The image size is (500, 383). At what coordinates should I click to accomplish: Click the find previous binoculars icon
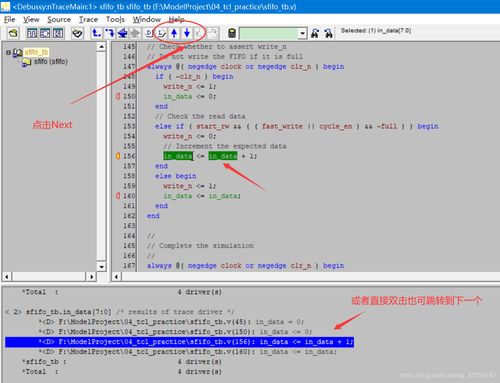314,33
